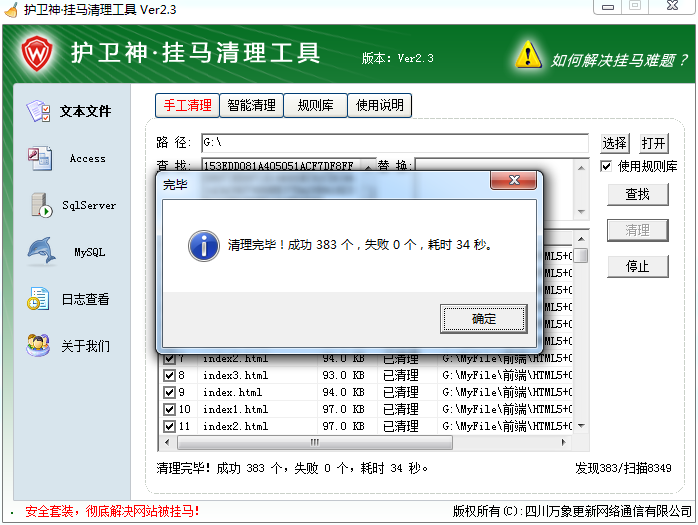Uncheck row 8 index3.html checkbox

pyautogui.click(x=169, y=376)
